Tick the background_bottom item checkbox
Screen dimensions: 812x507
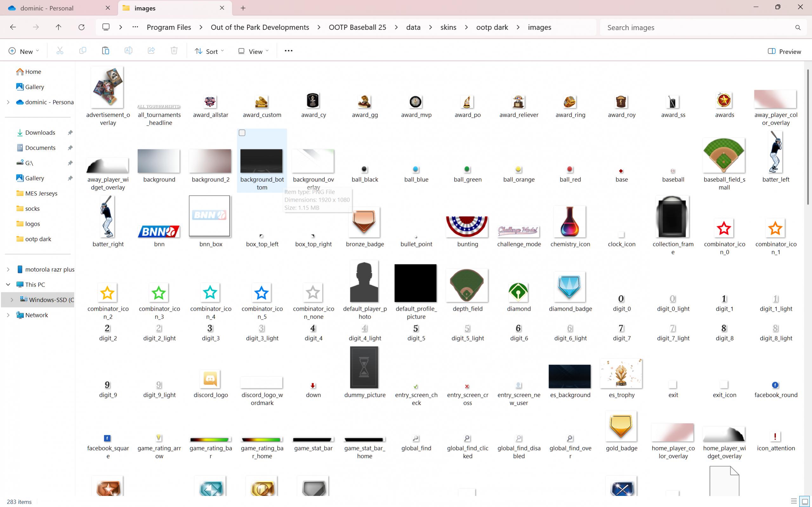click(x=242, y=133)
